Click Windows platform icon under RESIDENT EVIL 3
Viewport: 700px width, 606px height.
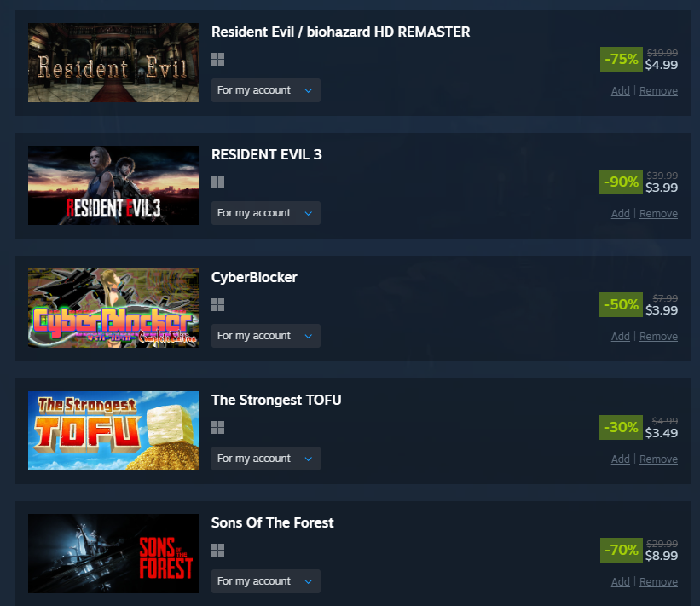pyautogui.click(x=218, y=182)
